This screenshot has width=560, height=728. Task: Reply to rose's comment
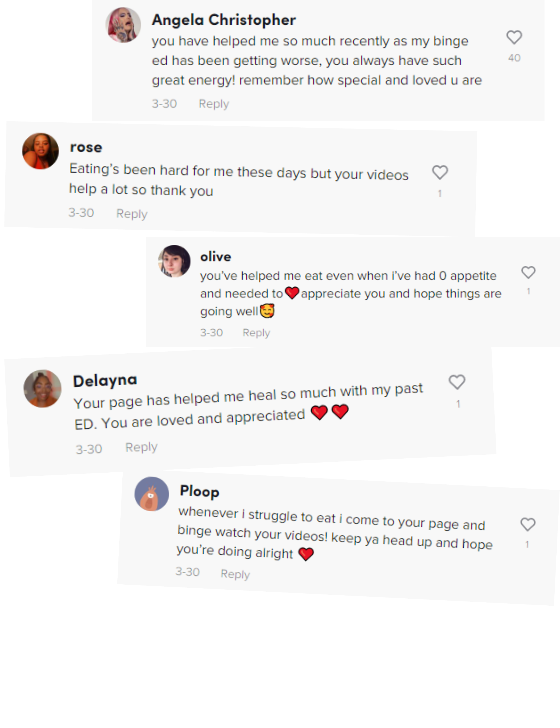[x=132, y=214]
